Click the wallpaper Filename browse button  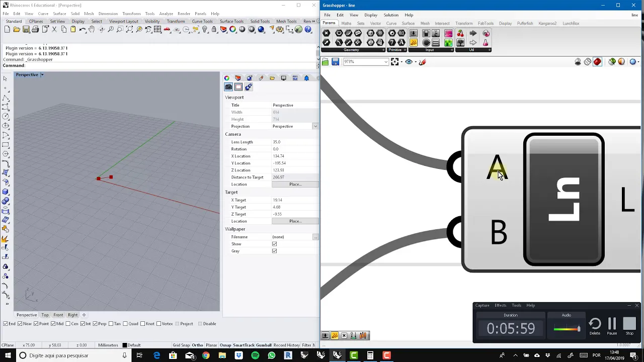point(315,237)
